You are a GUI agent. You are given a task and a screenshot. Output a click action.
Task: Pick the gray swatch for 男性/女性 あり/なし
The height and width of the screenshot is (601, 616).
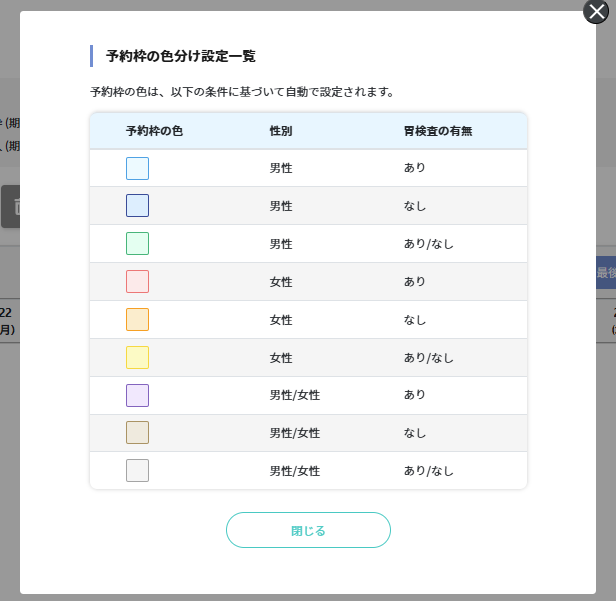pos(137,471)
